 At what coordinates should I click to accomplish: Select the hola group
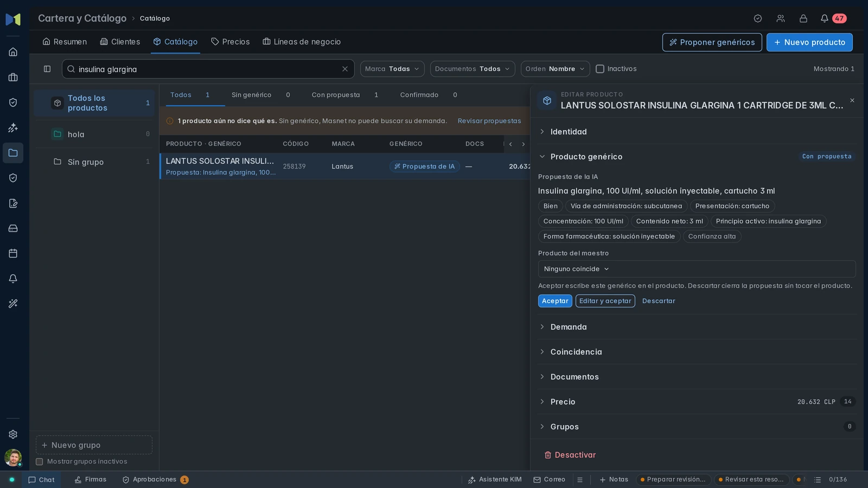click(94, 134)
